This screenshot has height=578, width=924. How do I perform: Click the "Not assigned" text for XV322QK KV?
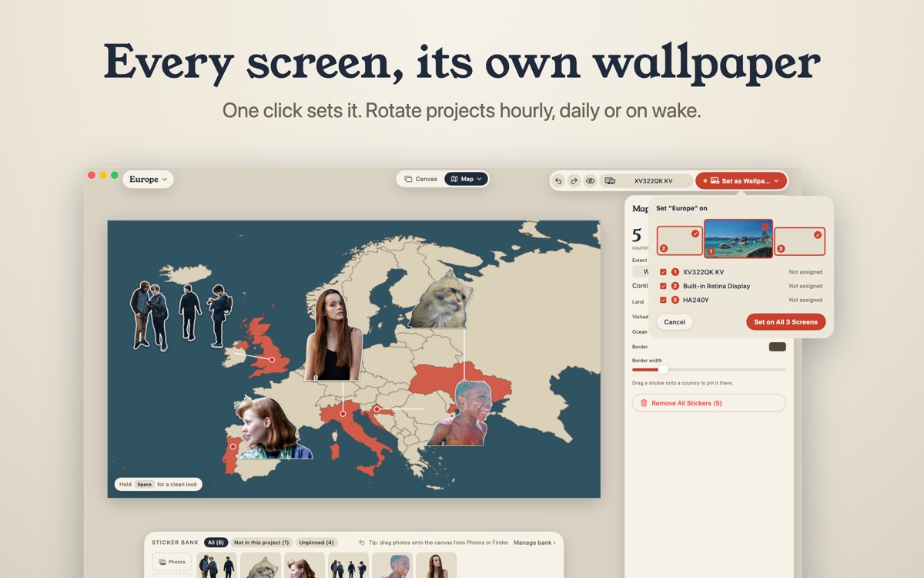pyautogui.click(x=805, y=272)
